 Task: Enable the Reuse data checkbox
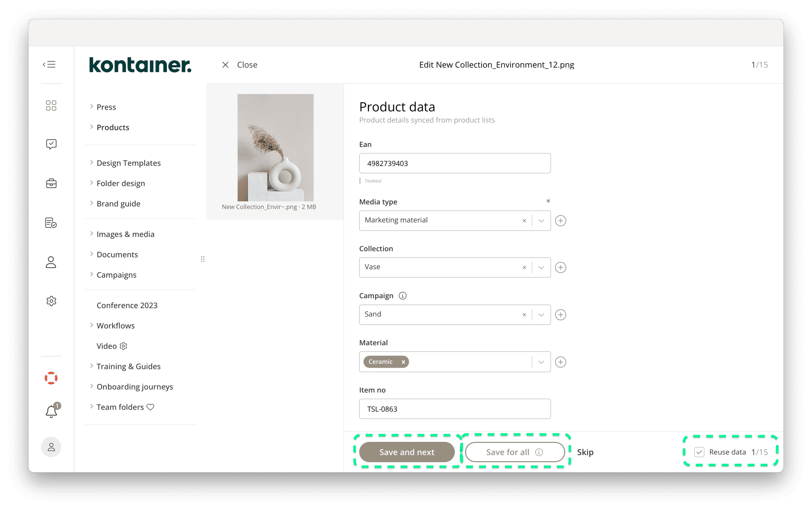[x=699, y=452]
